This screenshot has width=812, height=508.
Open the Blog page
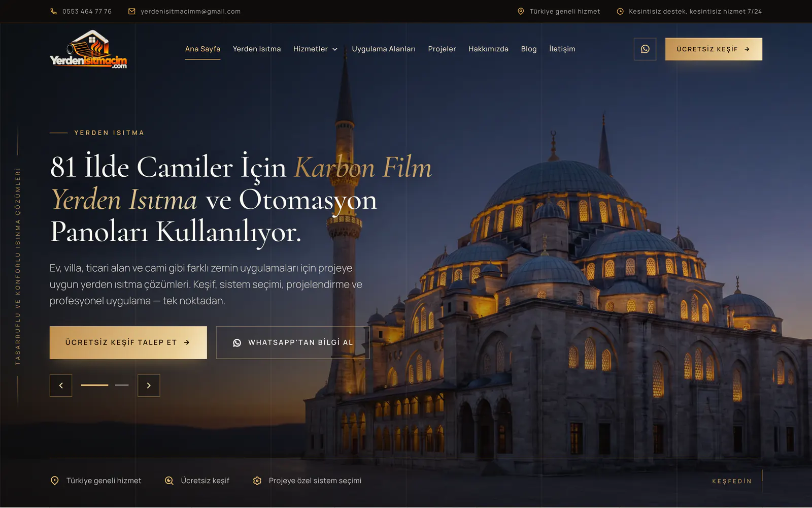[x=529, y=49]
